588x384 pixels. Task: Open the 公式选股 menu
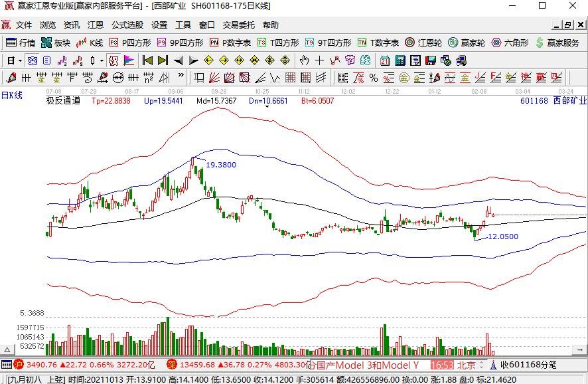(127, 25)
